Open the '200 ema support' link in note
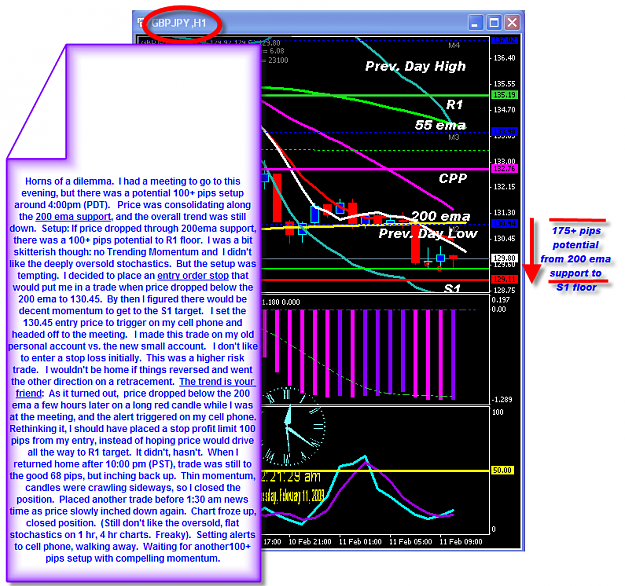This screenshot has height=586, width=625. [x=74, y=216]
